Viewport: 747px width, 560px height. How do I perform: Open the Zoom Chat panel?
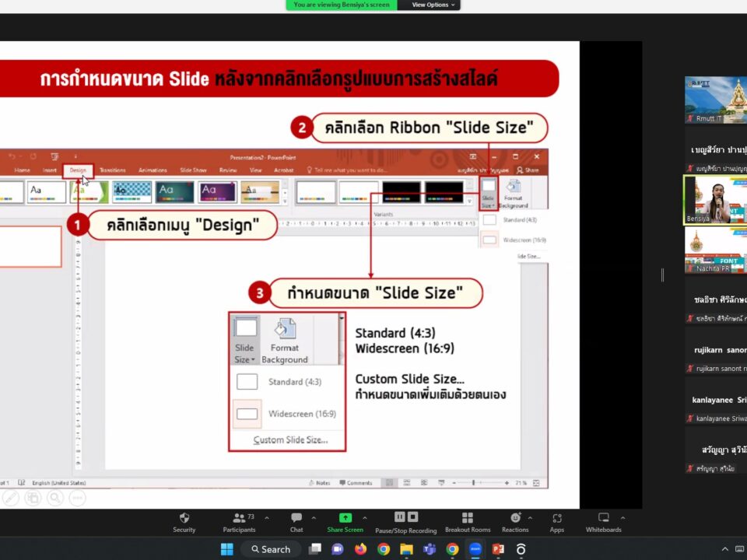296,523
